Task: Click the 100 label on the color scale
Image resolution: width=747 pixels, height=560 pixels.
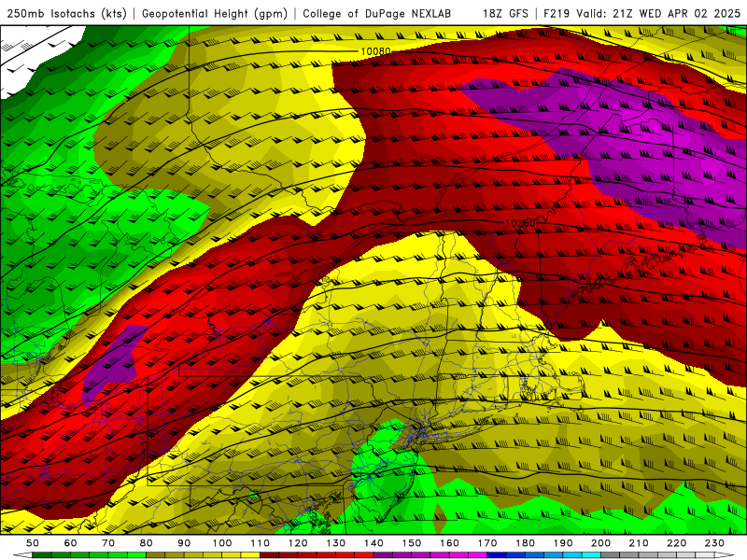Action: pyautogui.click(x=222, y=543)
